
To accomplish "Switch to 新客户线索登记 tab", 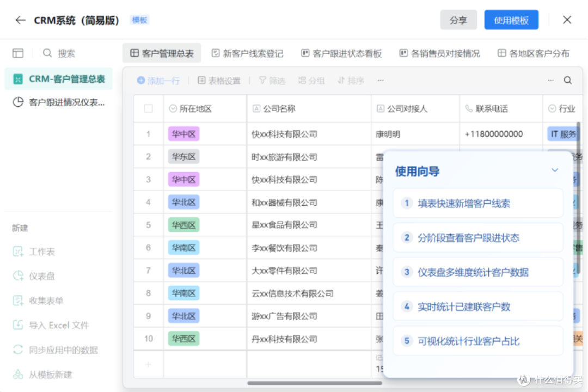I will [x=248, y=53].
